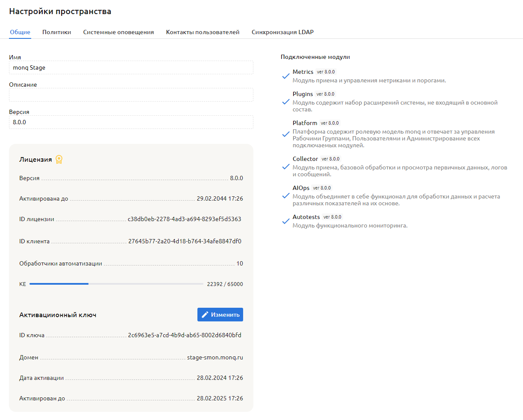Screen dimensions: 523x420
Task: Click the KE usage progress bar
Action: click(x=116, y=284)
